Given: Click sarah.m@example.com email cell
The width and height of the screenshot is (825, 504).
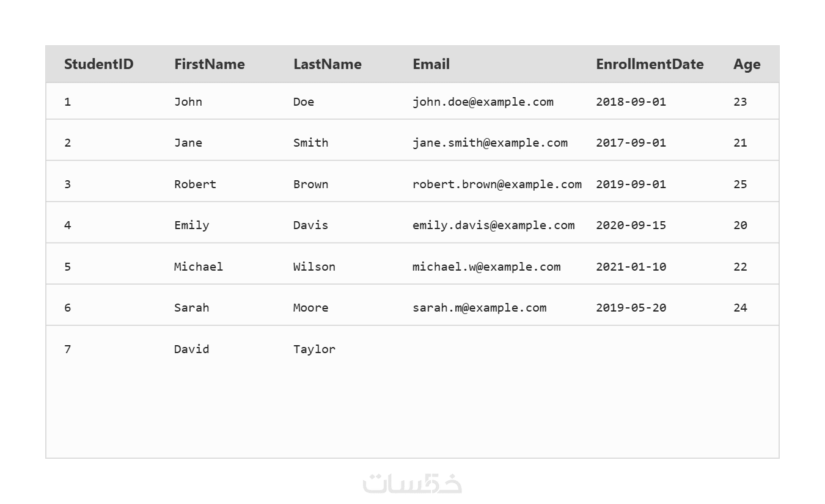Looking at the screenshot, I should pyautogui.click(x=479, y=307).
